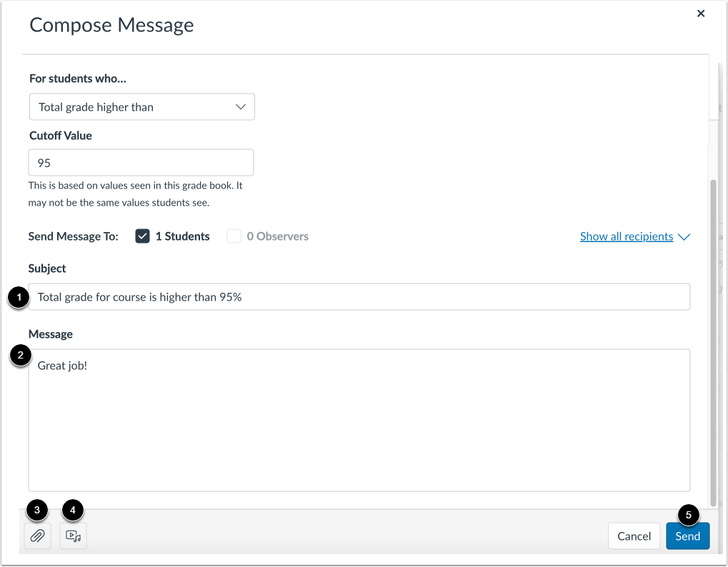Click the Compose Message title
The width and height of the screenshot is (728, 567).
pyautogui.click(x=111, y=24)
